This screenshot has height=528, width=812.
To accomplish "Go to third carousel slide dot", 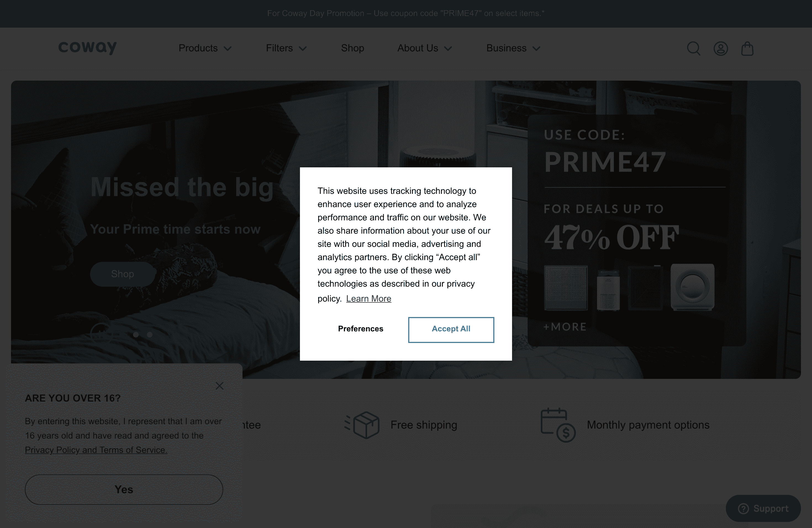I will 149,335.
